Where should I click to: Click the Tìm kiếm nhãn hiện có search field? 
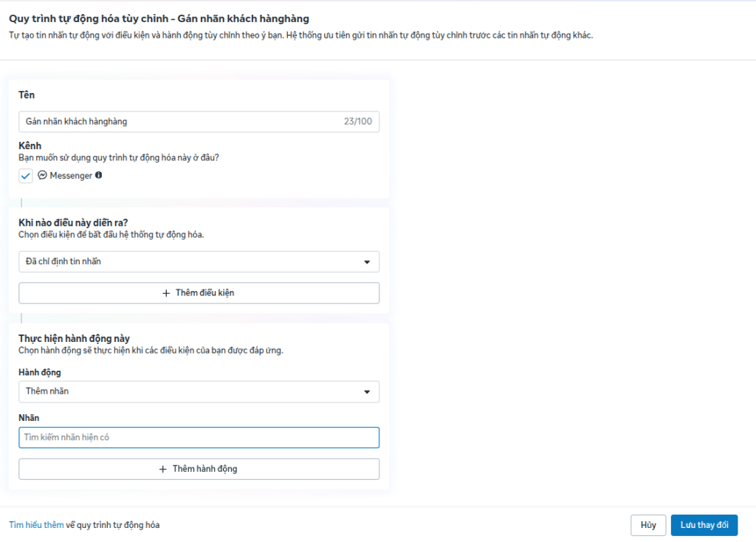point(199,437)
